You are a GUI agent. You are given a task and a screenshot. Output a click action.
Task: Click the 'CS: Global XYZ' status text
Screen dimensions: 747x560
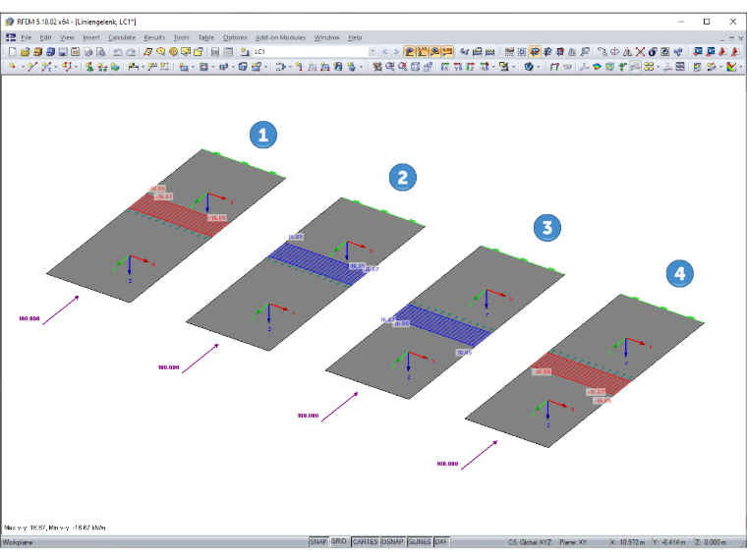coord(530,542)
